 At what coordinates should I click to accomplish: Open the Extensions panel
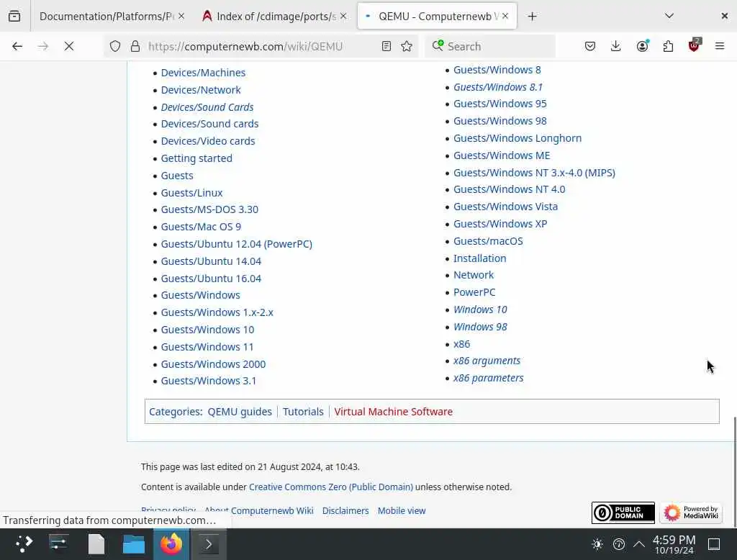668,46
